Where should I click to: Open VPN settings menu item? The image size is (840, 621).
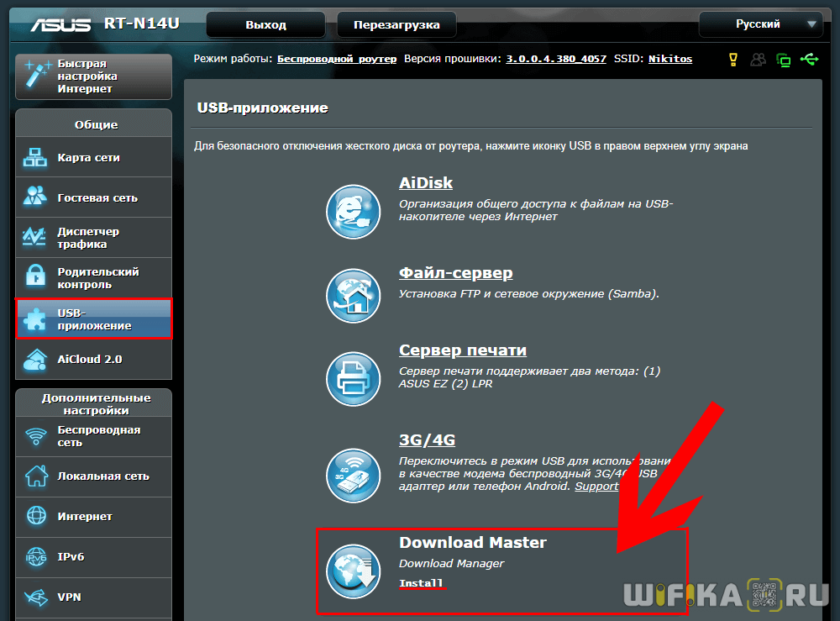[x=94, y=597]
